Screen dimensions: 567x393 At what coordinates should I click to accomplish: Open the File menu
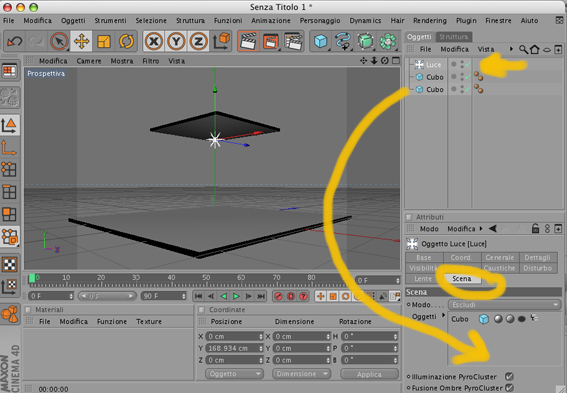[9, 21]
